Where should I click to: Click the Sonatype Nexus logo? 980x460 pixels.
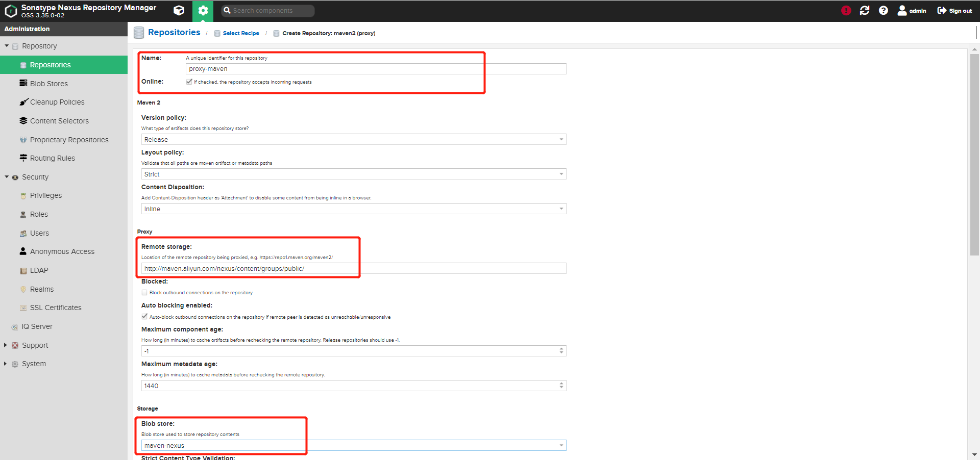tap(11, 11)
